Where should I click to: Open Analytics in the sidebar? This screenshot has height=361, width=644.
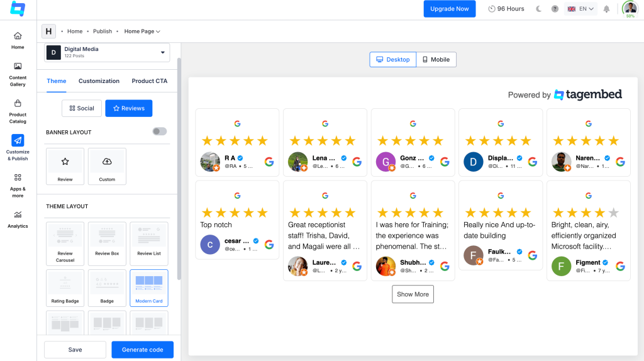18,219
